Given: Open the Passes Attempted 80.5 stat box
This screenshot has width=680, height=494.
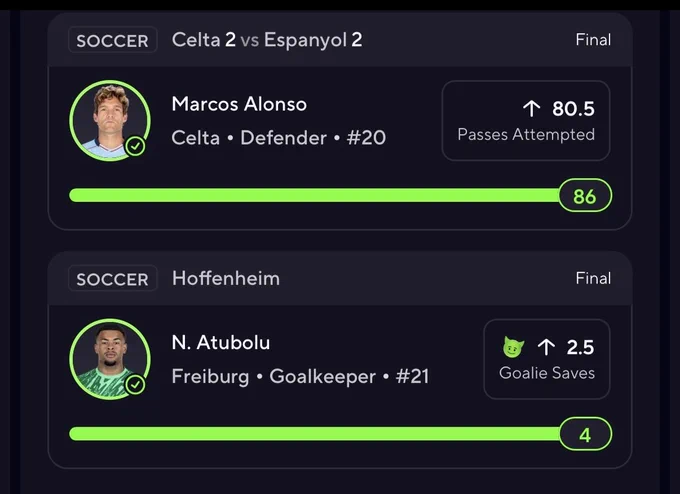Looking at the screenshot, I should point(526,121).
